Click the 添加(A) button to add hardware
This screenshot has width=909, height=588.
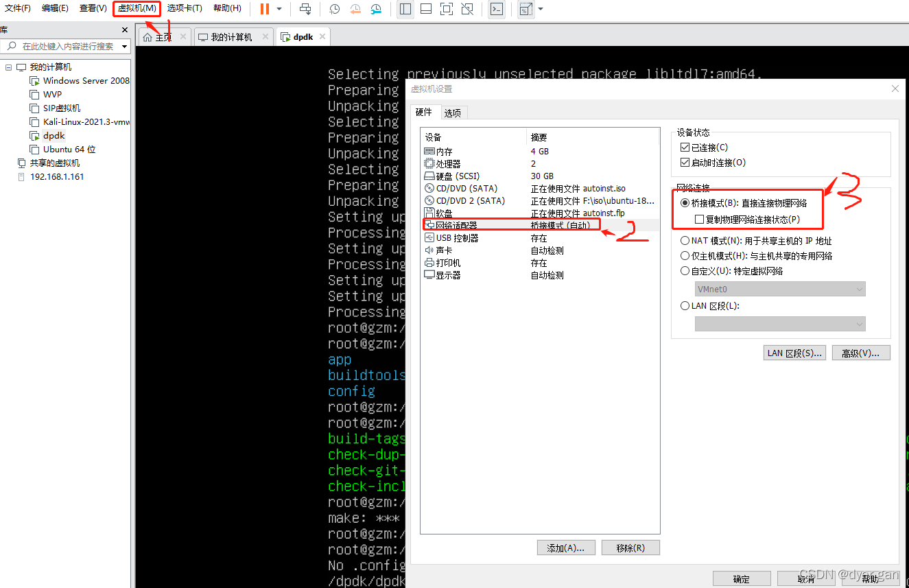[566, 547]
